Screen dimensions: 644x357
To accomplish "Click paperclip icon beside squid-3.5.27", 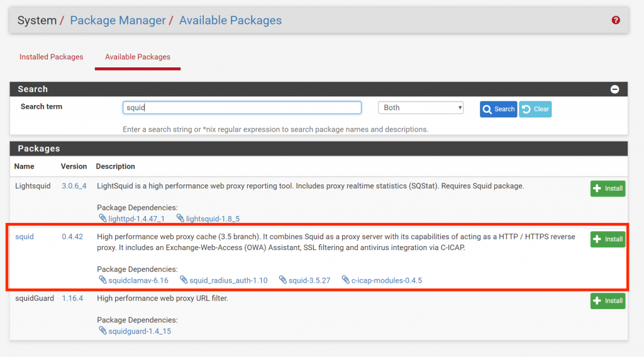I will click(x=282, y=280).
